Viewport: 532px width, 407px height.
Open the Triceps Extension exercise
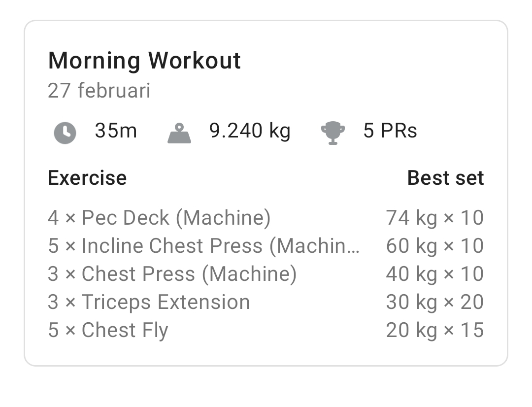coord(149,302)
